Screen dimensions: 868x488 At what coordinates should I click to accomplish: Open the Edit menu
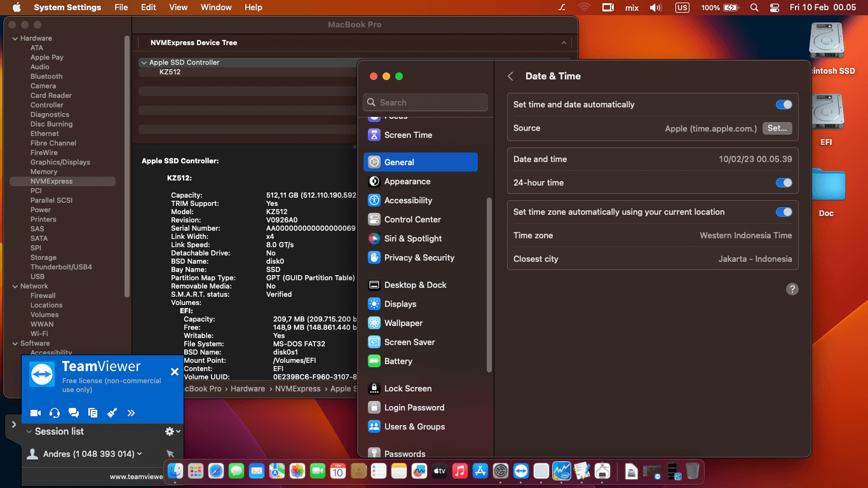click(x=149, y=8)
